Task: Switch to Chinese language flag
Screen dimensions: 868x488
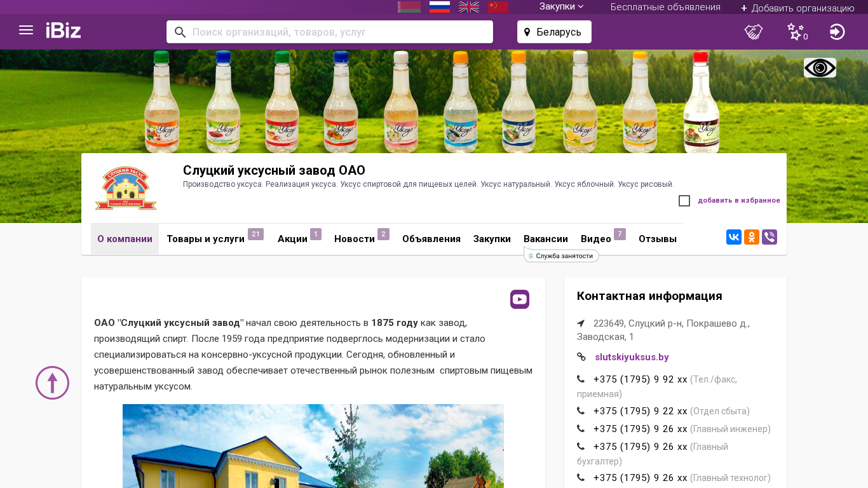Action: (x=498, y=7)
